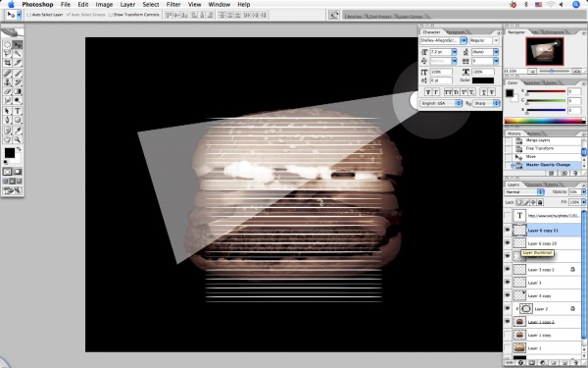Image resolution: width=588 pixels, height=368 pixels.
Task: Open the Normal blend mode dropdown
Action: click(524, 192)
